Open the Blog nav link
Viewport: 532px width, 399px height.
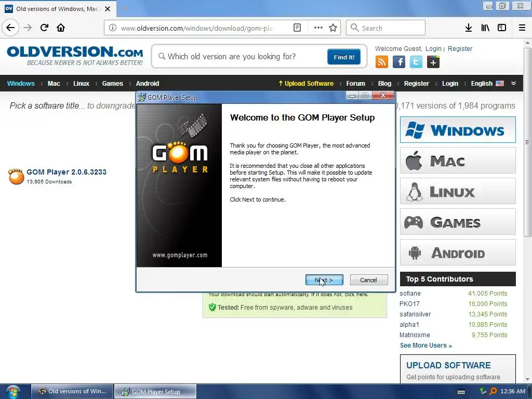click(x=385, y=84)
